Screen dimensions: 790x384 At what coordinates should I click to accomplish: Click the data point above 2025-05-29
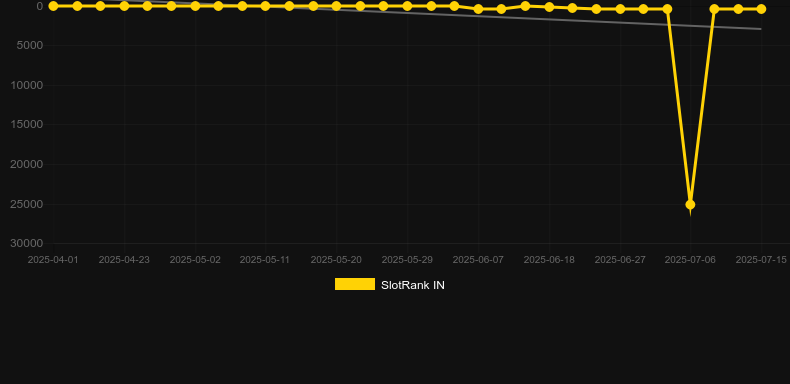(407, 6)
